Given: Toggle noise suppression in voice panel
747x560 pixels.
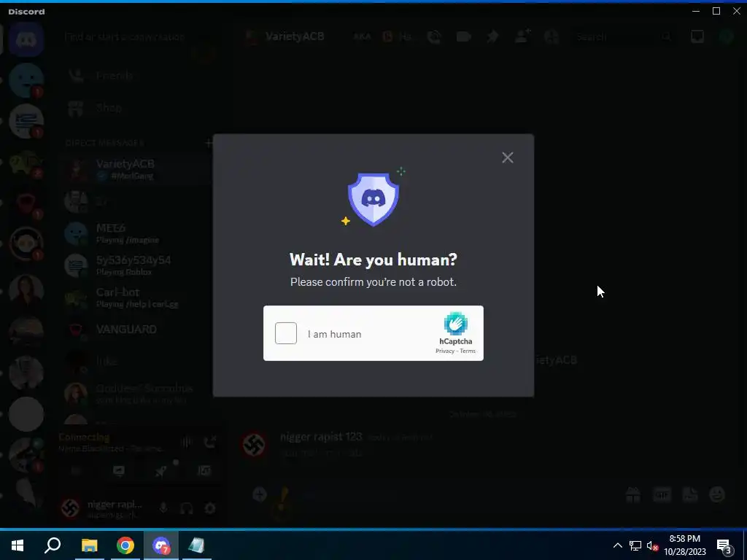Looking at the screenshot, I should coord(187,443).
